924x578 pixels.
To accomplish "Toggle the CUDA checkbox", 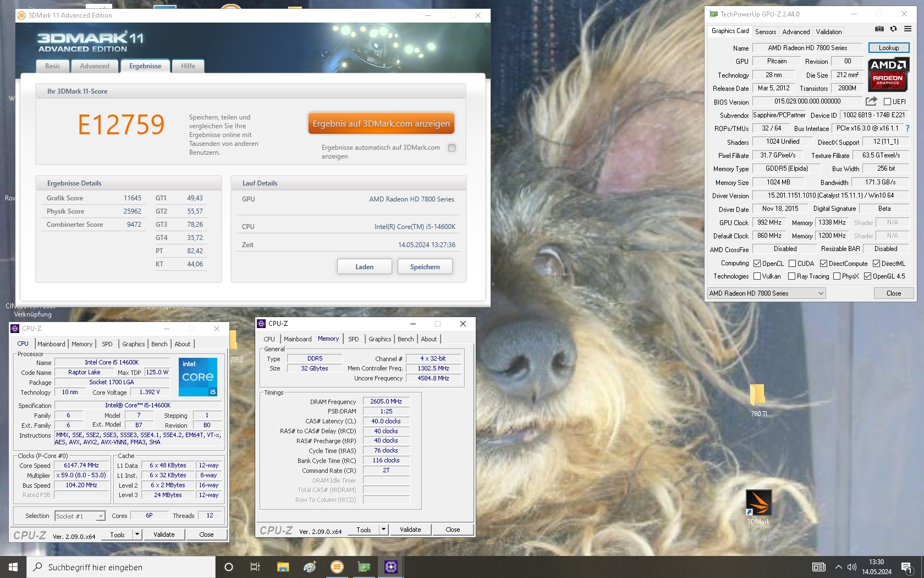I will coord(792,264).
